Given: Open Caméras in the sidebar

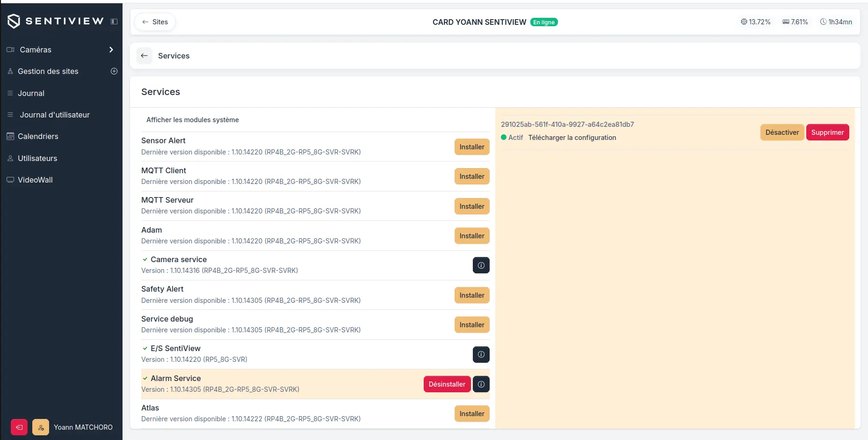Looking at the screenshot, I should tap(36, 50).
